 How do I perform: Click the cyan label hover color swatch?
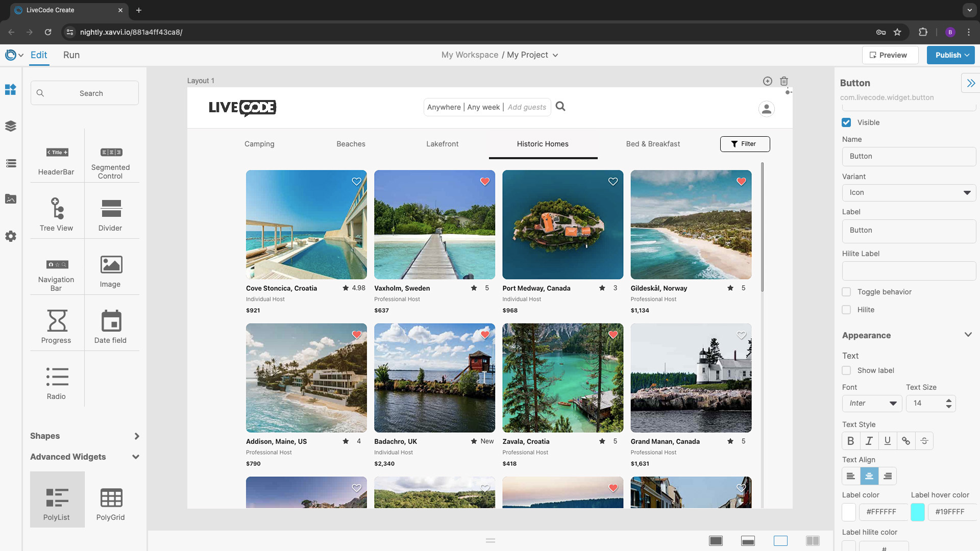tap(917, 512)
